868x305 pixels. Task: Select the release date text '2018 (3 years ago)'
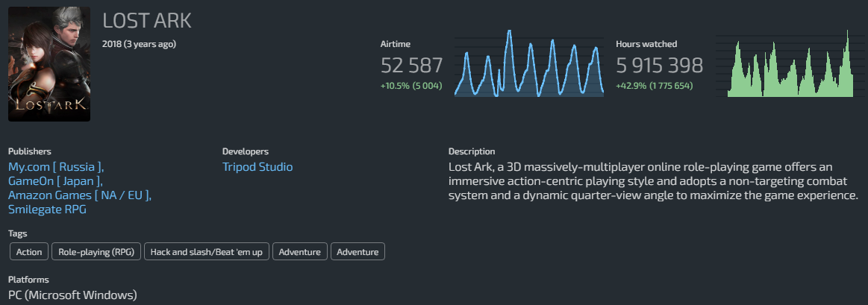139,44
